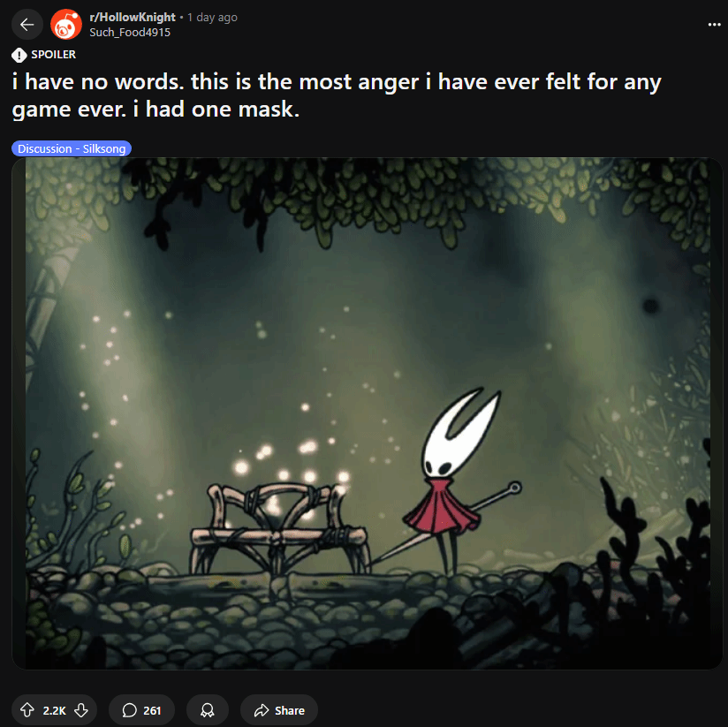The image size is (728, 727).
Task: Open the Hornet and bench image
Action: coord(367,413)
